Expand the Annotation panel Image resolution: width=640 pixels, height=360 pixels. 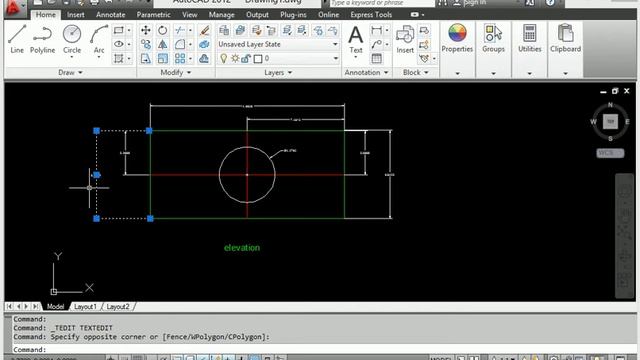[x=366, y=72]
